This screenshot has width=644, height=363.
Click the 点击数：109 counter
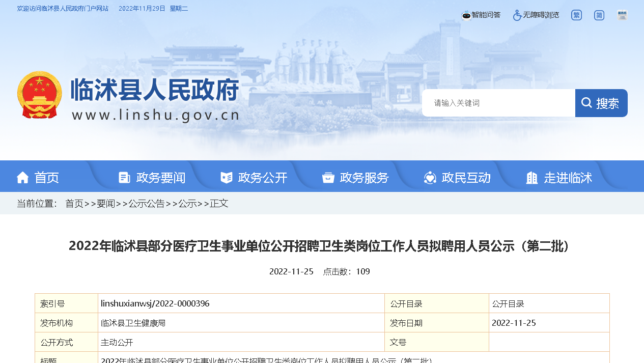coord(346,272)
